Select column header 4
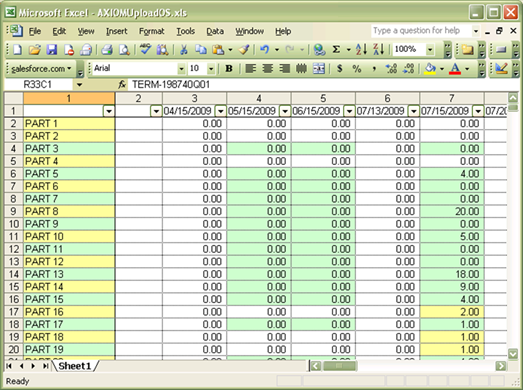This screenshot has height=390, width=523. click(x=258, y=98)
